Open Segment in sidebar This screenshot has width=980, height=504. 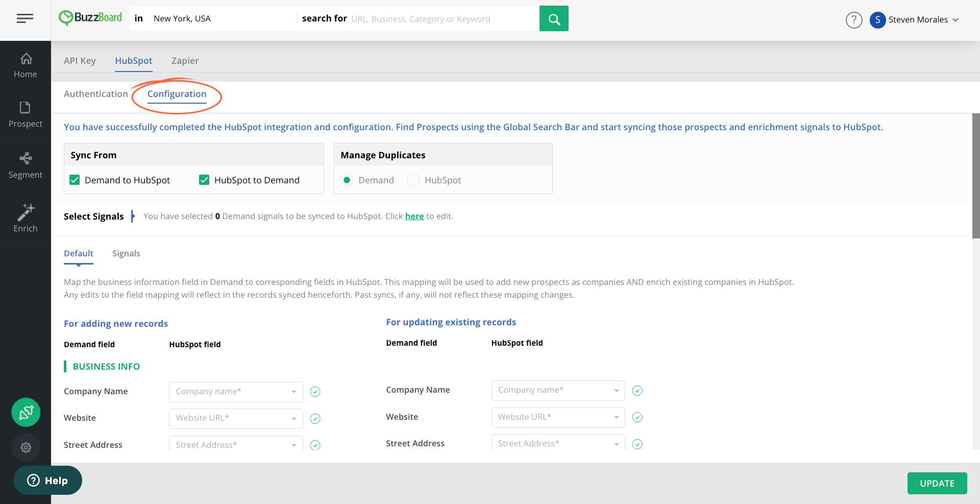pos(26,165)
